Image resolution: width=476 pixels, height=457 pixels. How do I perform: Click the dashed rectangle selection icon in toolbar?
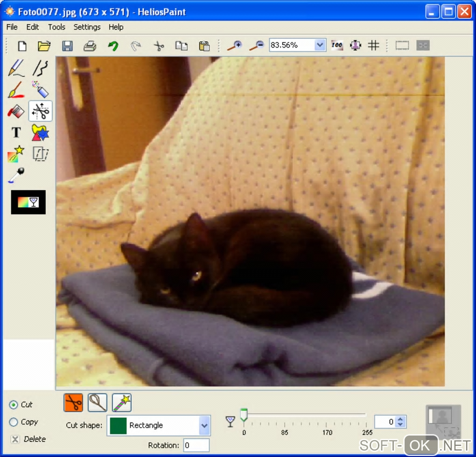(402, 46)
